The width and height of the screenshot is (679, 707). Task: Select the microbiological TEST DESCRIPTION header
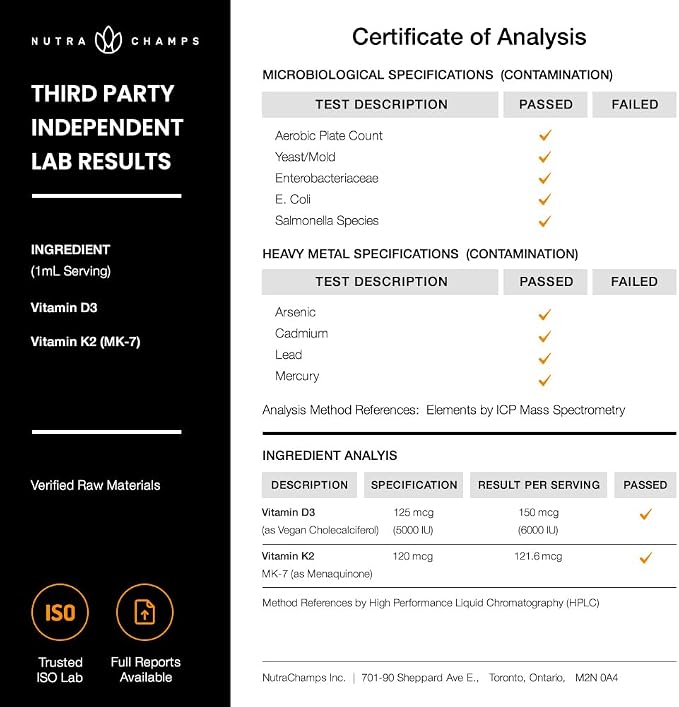click(x=380, y=105)
